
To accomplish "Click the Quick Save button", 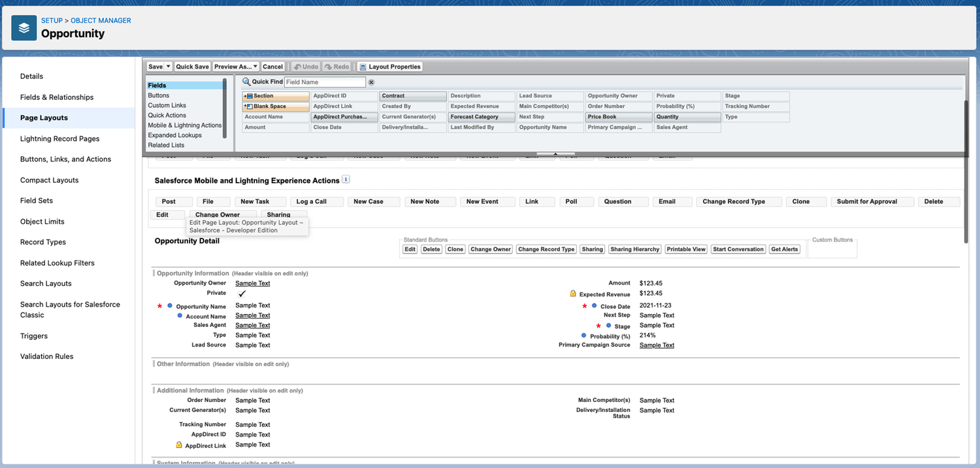I will [192, 66].
